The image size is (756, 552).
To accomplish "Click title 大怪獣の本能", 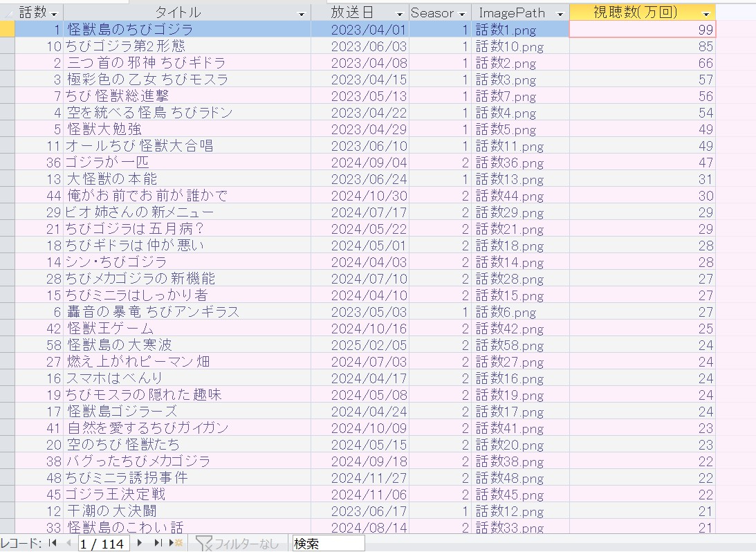I will 187,179.
